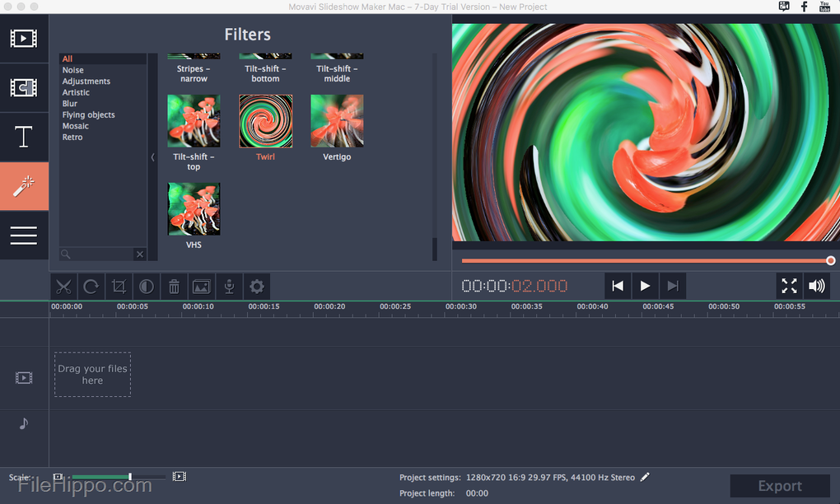
Task: Edit project settings with pencil icon
Action: point(645,477)
